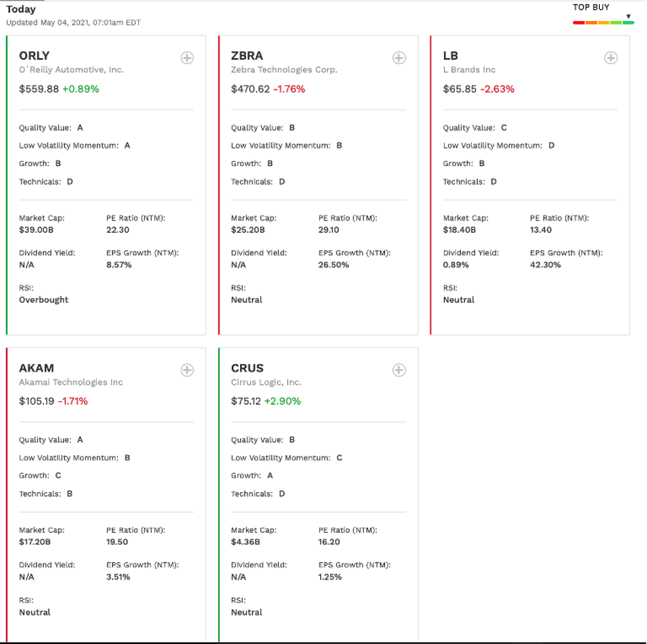Open the CRUS ticker heading
This screenshot has width=647, height=644.
click(x=247, y=368)
